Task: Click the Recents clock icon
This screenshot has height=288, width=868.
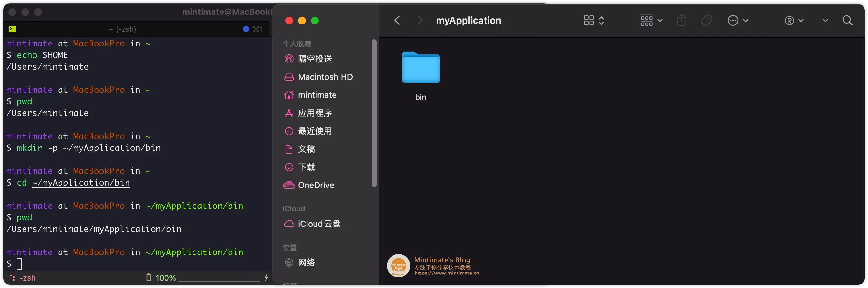Action: pos(289,131)
